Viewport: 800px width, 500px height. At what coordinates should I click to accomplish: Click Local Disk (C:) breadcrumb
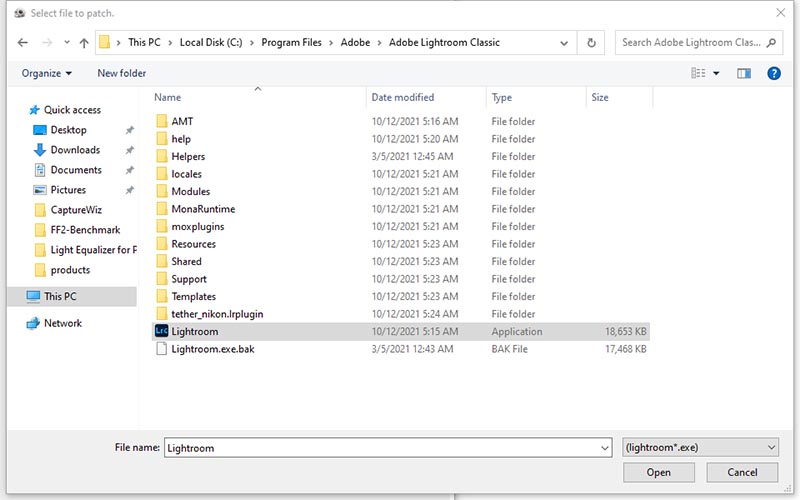[211, 42]
